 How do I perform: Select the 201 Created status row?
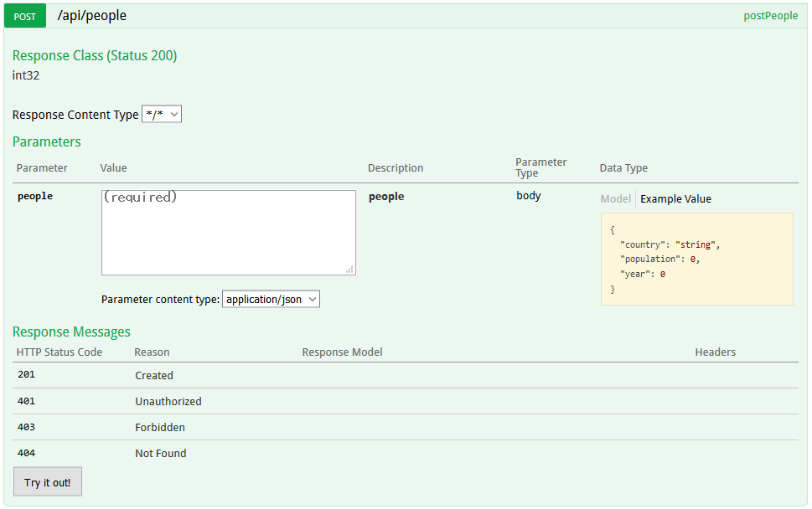153,375
